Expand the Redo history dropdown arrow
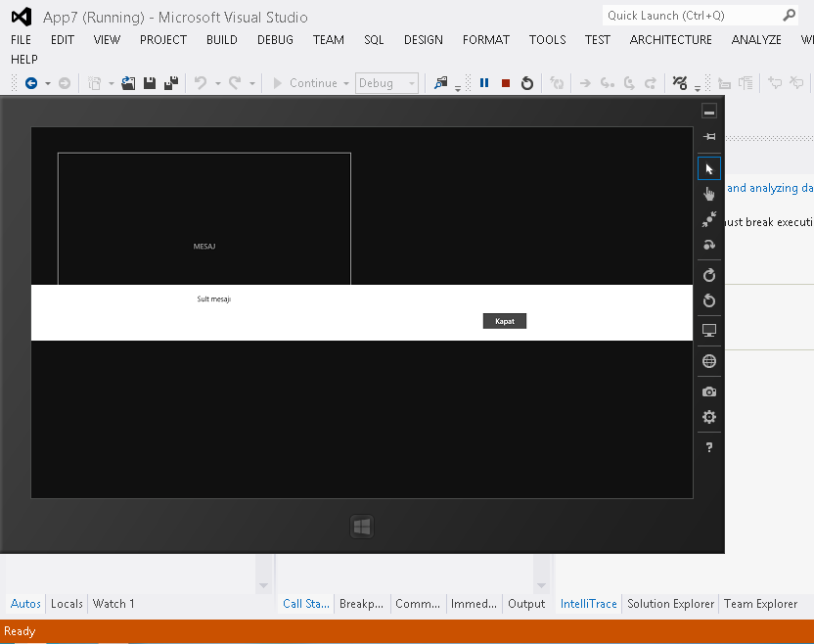 point(252,83)
